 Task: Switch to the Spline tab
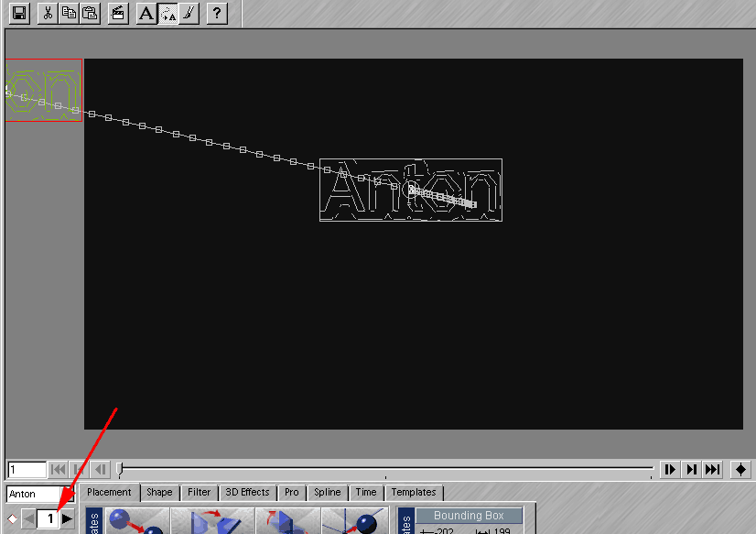pyautogui.click(x=328, y=493)
